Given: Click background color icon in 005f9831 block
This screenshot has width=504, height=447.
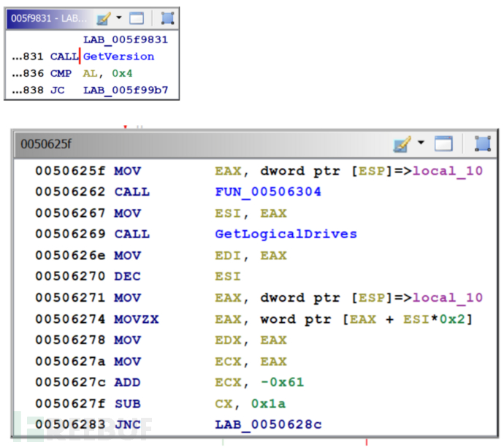Looking at the screenshot, I should (x=103, y=18).
